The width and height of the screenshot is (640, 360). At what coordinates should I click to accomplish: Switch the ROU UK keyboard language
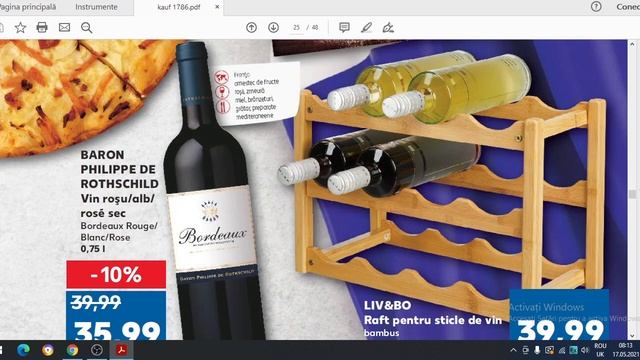click(600, 350)
